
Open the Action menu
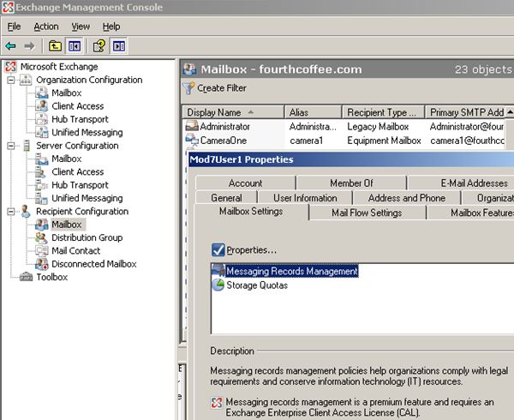click(x=46, y=27)
